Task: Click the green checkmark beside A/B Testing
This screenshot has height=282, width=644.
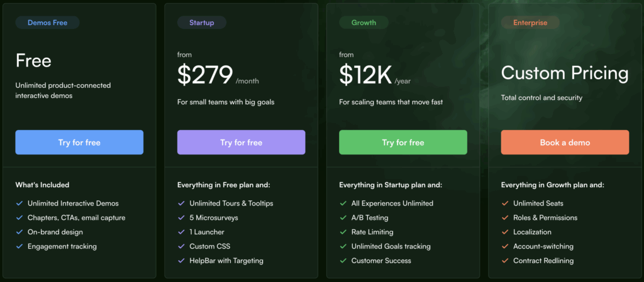Action: click(x=343, y=218)
